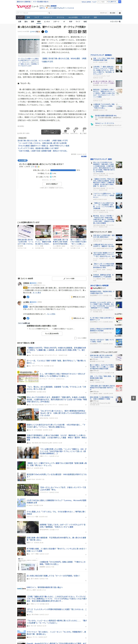Click あなたの意見は？ poll button
This screenshot has height=644, width=138.
pos(52,184)
